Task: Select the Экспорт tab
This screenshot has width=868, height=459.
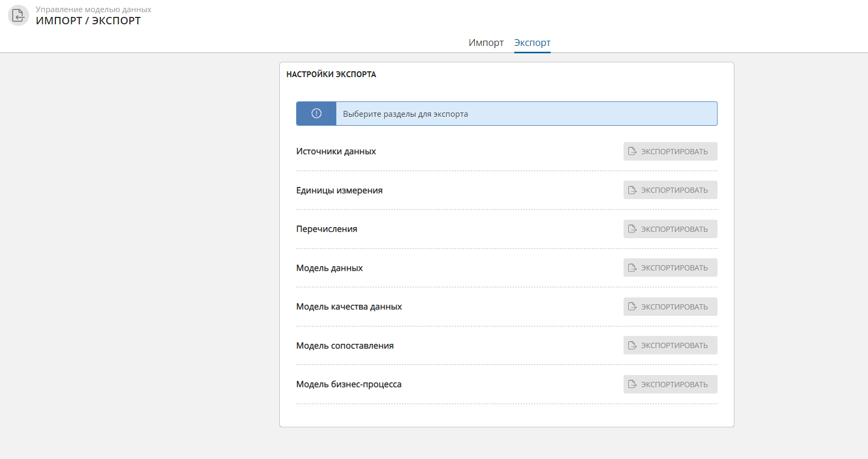Action: pyautogui.click(x=532, y=43)
